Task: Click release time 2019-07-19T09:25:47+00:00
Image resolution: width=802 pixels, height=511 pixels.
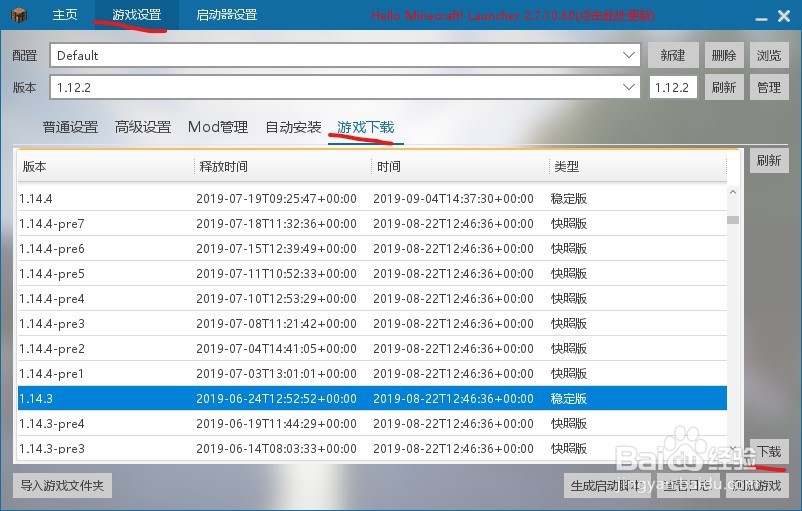Action: [276, 198]
